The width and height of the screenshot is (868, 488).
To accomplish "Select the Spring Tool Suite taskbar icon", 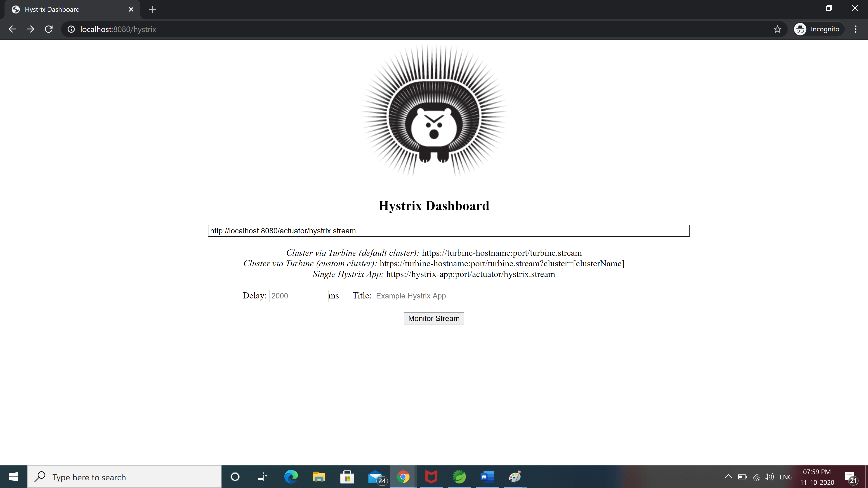I will 459,476.
